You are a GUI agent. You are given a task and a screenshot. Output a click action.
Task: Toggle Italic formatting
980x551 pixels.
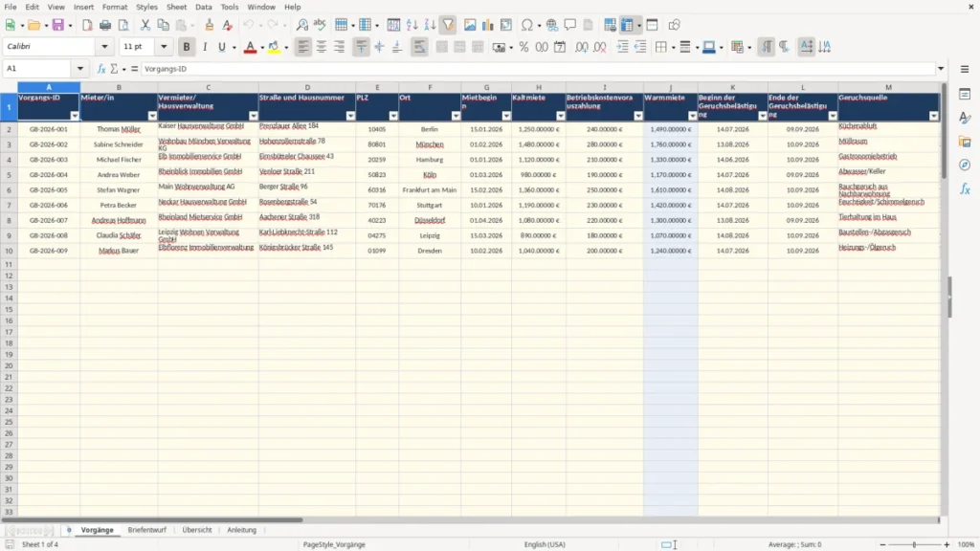[x=205, y=47]
